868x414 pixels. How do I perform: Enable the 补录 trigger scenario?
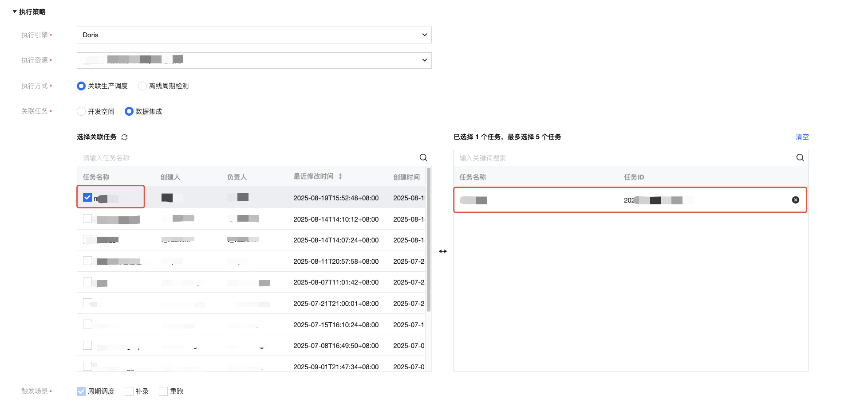click(x=129, y=391)
